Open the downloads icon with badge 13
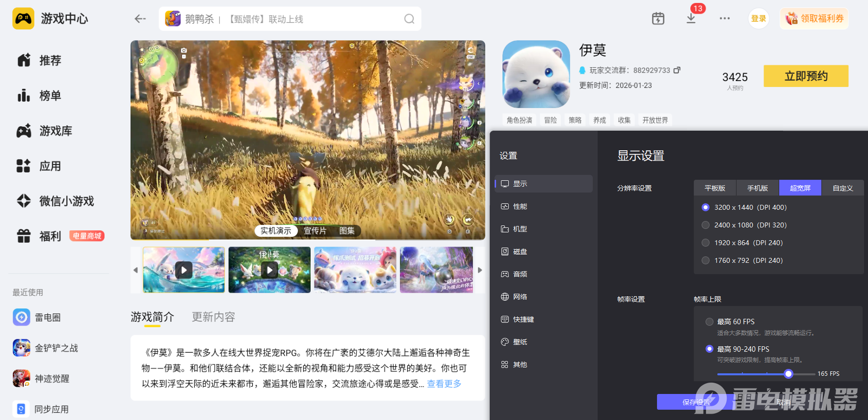 click(691, 19)
